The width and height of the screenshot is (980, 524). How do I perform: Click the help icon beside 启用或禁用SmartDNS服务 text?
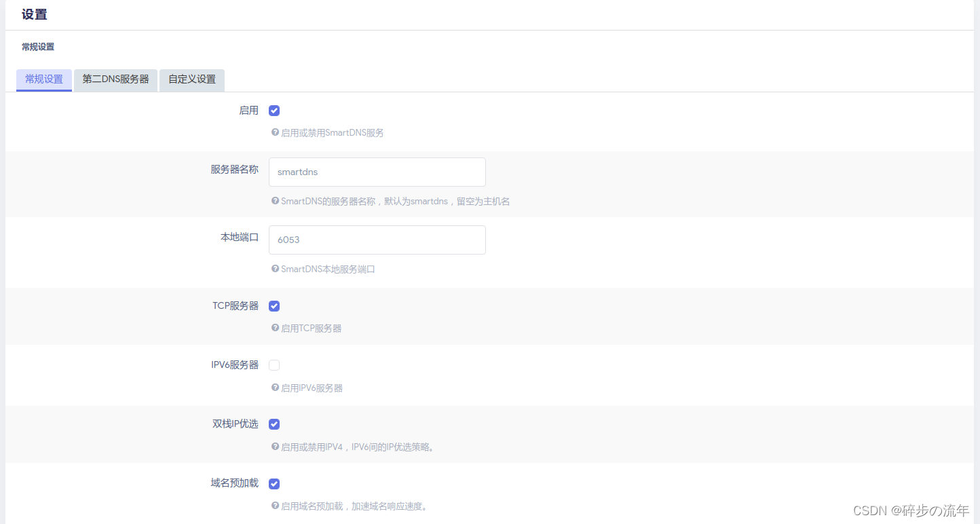(275, 132)
